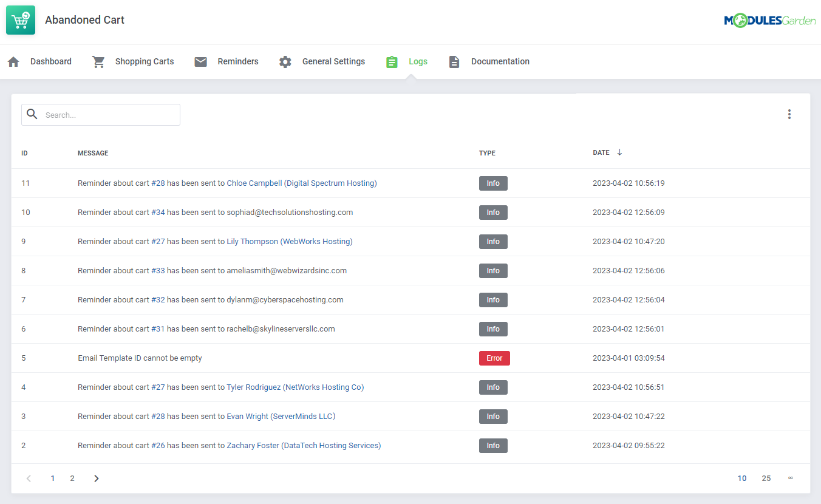Switch to the Reminders tab
Viewport: 821px width, 504px height.
pos(238,61)
